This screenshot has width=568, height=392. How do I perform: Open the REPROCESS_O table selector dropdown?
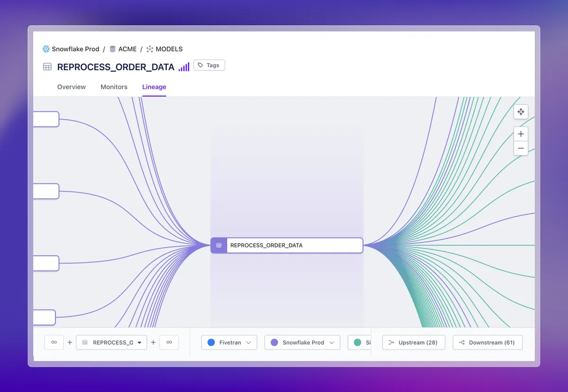(x=111, y=342)
